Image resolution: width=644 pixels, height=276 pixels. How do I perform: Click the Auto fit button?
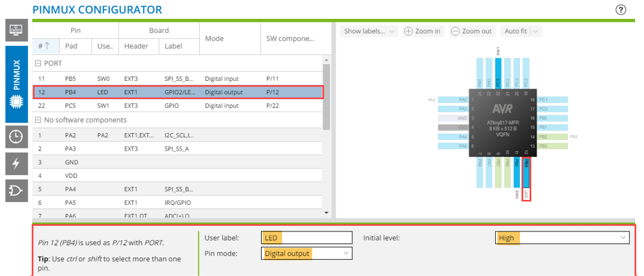[516, 31]
